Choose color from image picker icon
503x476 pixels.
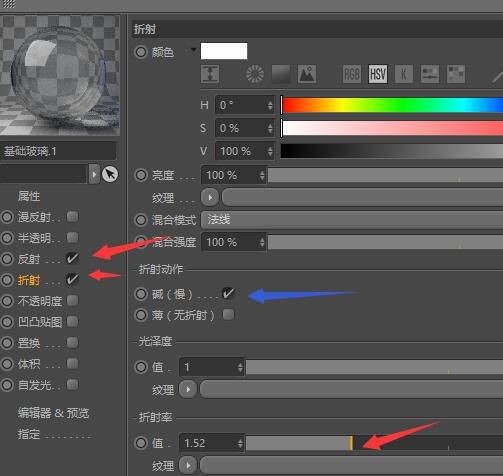(x=307, y=74)
